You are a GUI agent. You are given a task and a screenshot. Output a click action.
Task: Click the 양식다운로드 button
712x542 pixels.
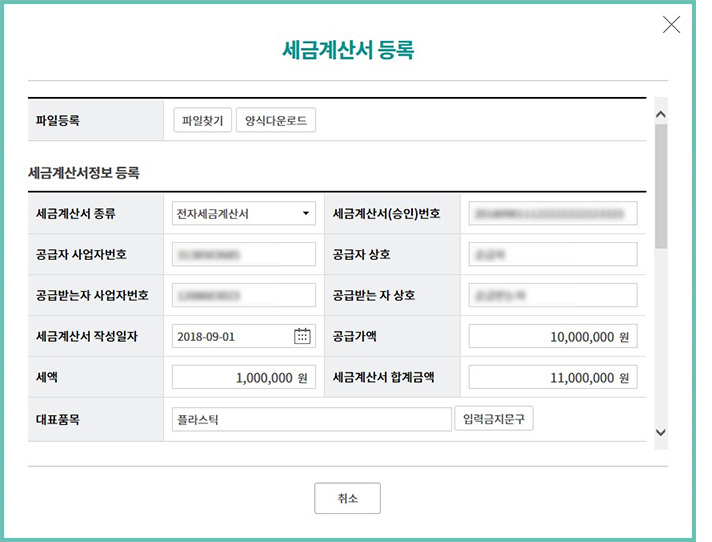coord(276,121)
